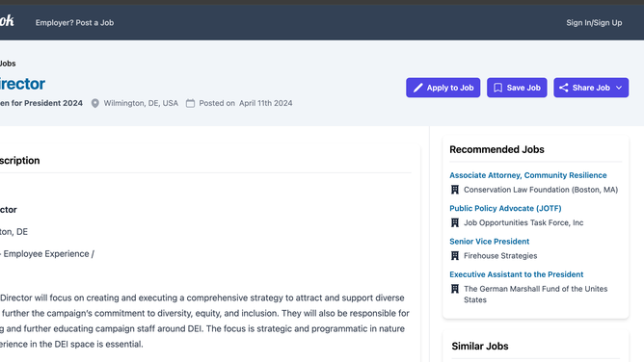The height and width of the screenshot is (362, 644).
Task: Open the Sign In/Sign Up menu item
Action: click(x=594, y=23)
